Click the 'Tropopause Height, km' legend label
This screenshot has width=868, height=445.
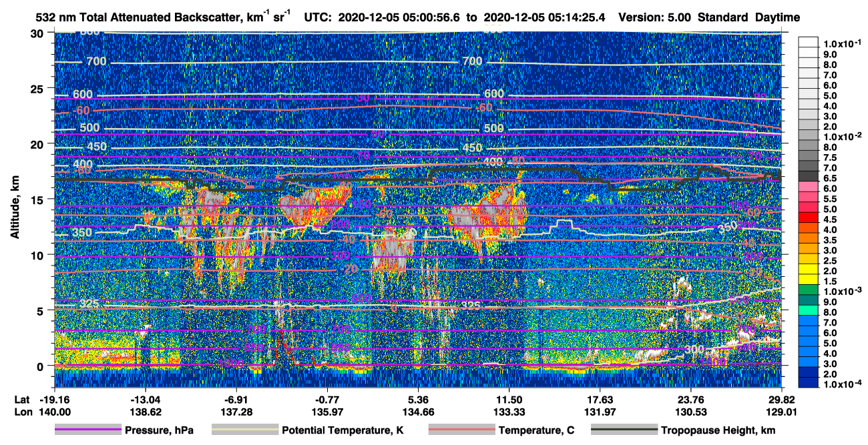click(x=718, y=431)
